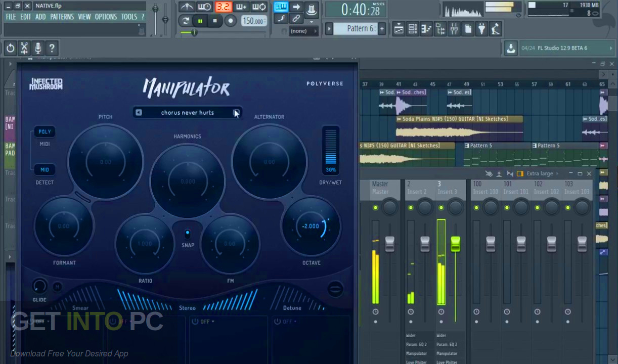The width and height of the screenshot is (618, 364).
Task: Add a new pattern with plus button
Action: [x=382, y=29]
